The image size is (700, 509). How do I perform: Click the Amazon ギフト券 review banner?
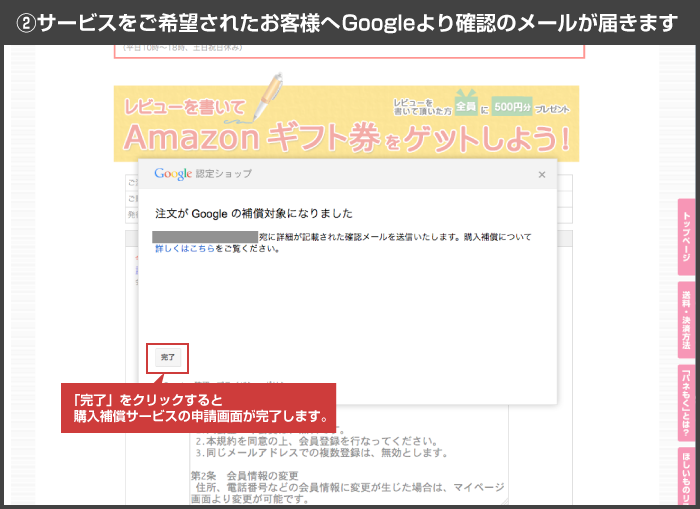[x=346, y=123]
